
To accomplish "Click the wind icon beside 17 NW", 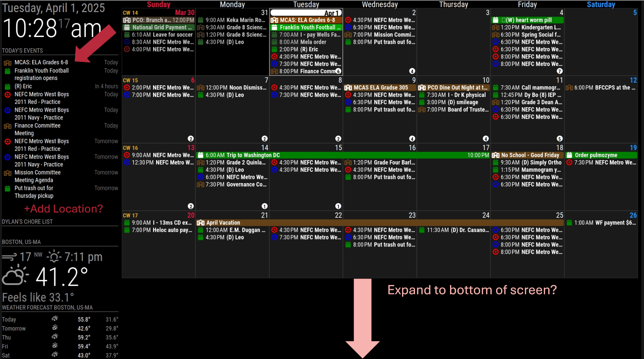I will (9, 257).
